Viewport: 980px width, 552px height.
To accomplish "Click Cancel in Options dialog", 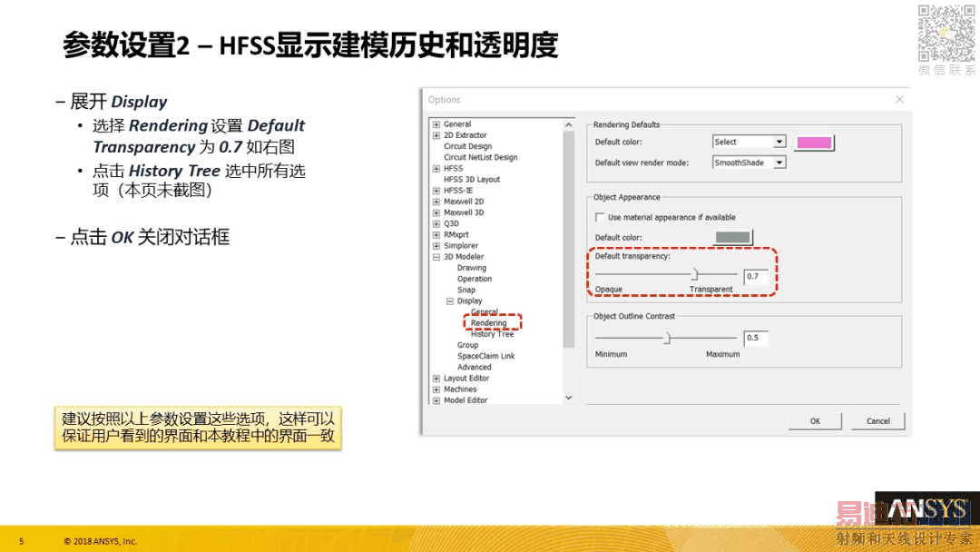I will [x=878, y=421].
